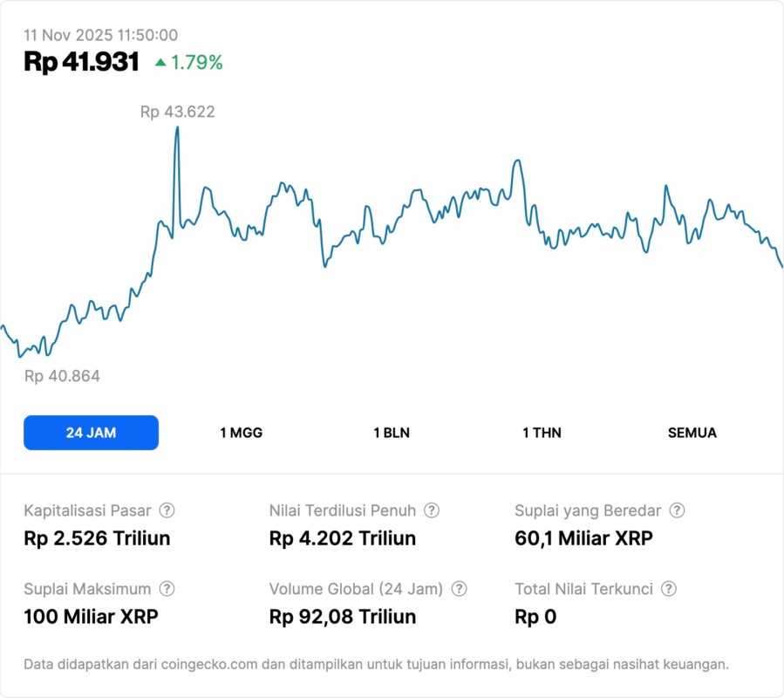Switch chart to 1 MGG range
The image size is (784, 698).
[241, 433]
